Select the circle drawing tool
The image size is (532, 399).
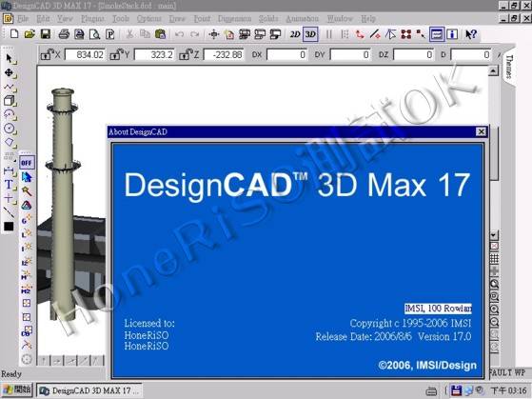(x=10, y=129)
